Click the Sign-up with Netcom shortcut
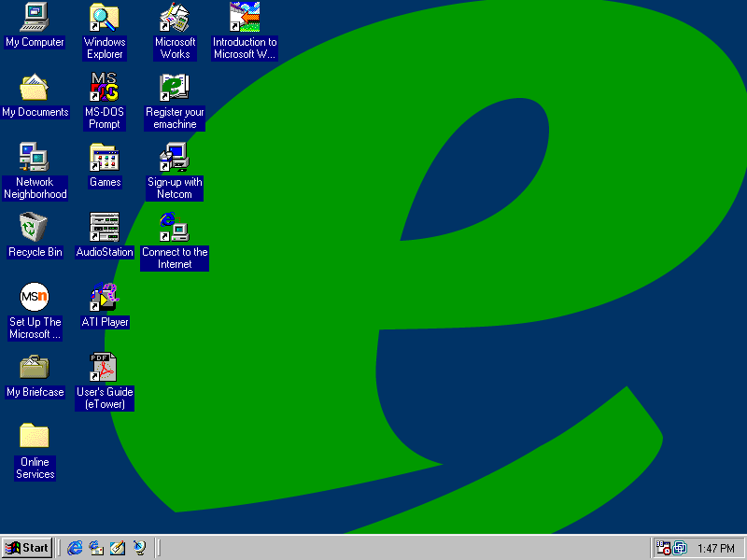Screen dimensions: 747x560 point(175,157)
